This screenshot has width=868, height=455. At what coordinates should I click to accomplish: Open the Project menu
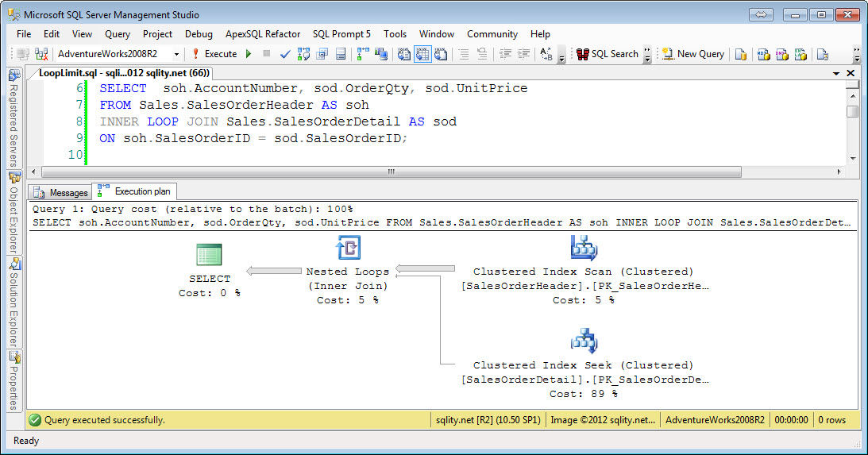[157, 34]
